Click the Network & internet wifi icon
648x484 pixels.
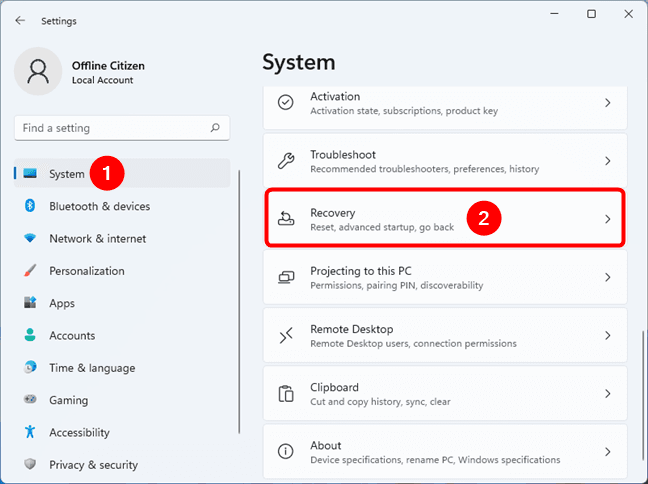(x=29, y=239)
